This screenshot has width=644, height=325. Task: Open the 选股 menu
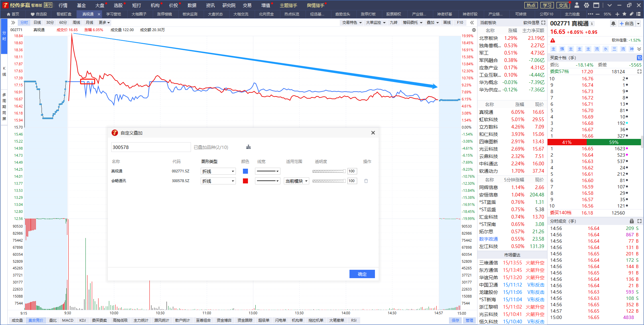point(118,5)
